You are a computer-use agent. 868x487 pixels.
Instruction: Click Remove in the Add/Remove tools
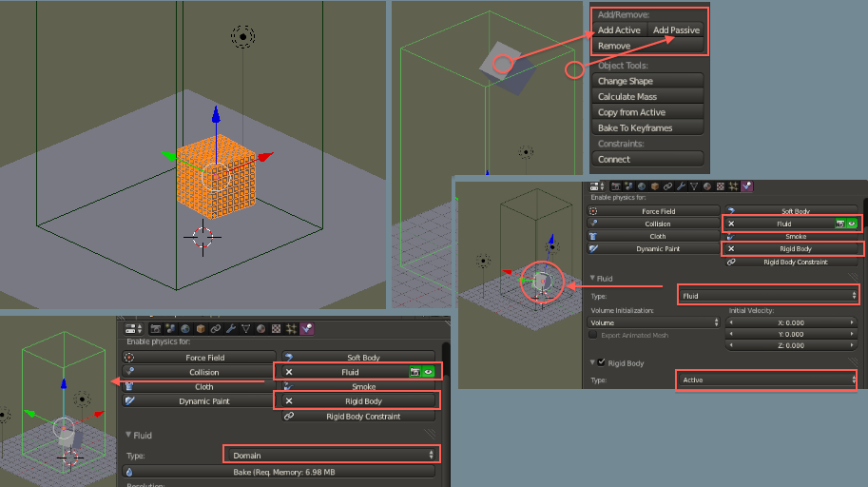point(647,46)
